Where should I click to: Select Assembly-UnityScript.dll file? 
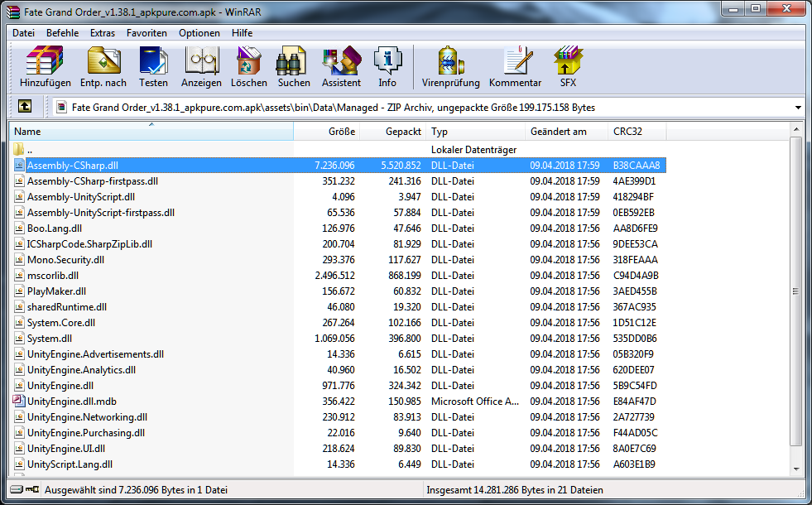[x=81, y=197]
